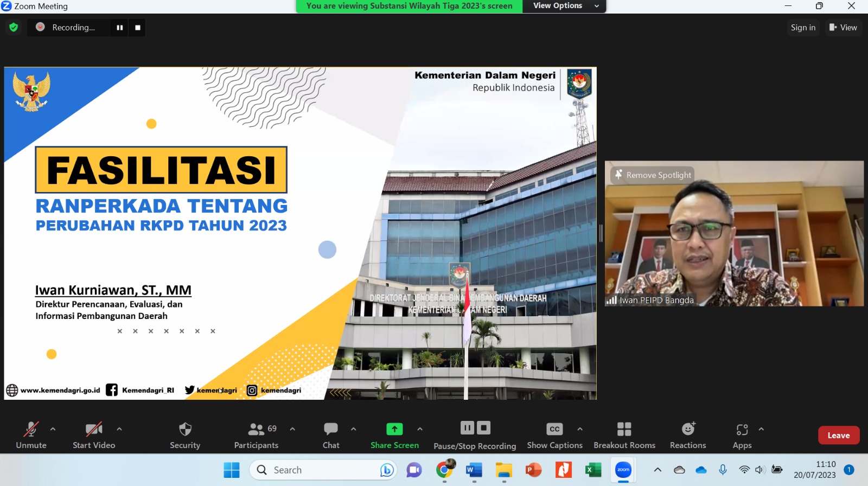Toggle Show Captions
This screenshot has width=868, height=486.
554,430
